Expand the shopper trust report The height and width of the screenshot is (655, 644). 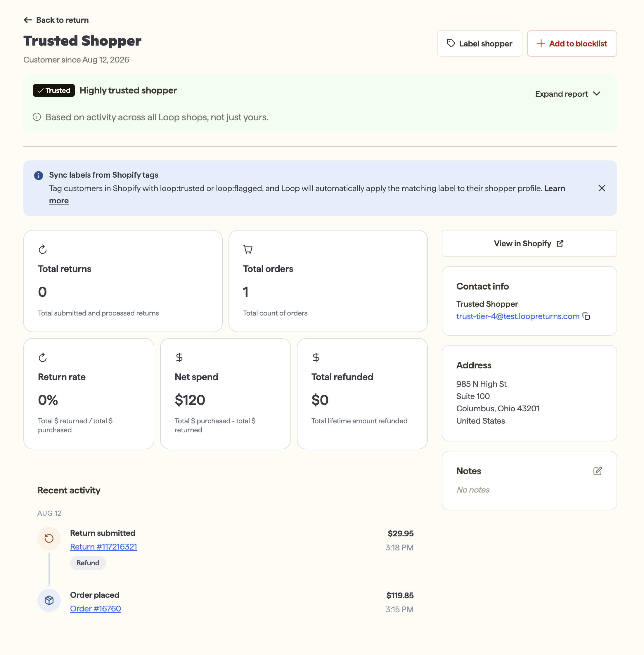(x=568, y=94)
